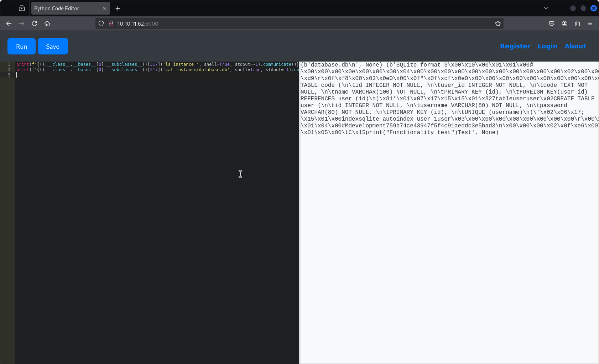599x364 pixels.
Task: Open the Register link
Action: click(x=515, y=46)
